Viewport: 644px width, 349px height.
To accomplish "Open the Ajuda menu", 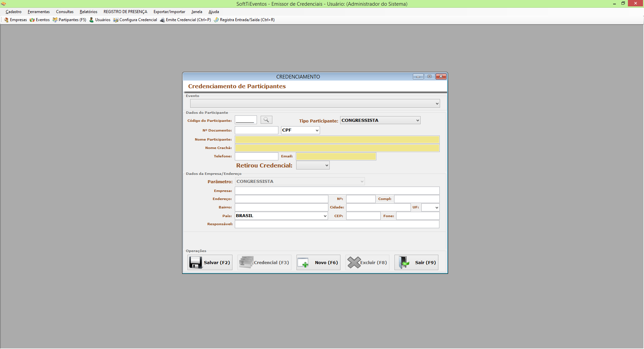I will (x=214, y=12).
